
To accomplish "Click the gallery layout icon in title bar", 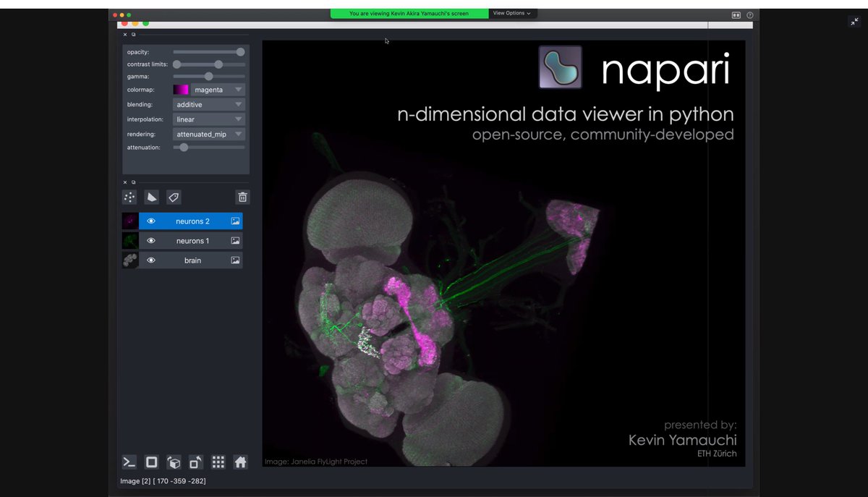I will 736,14.
